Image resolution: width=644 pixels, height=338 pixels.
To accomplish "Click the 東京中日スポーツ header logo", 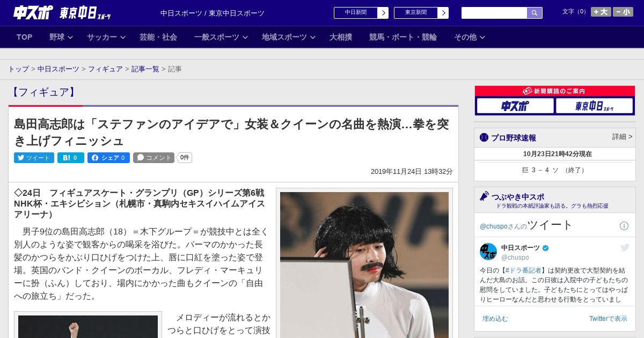I will coord(85,13).
